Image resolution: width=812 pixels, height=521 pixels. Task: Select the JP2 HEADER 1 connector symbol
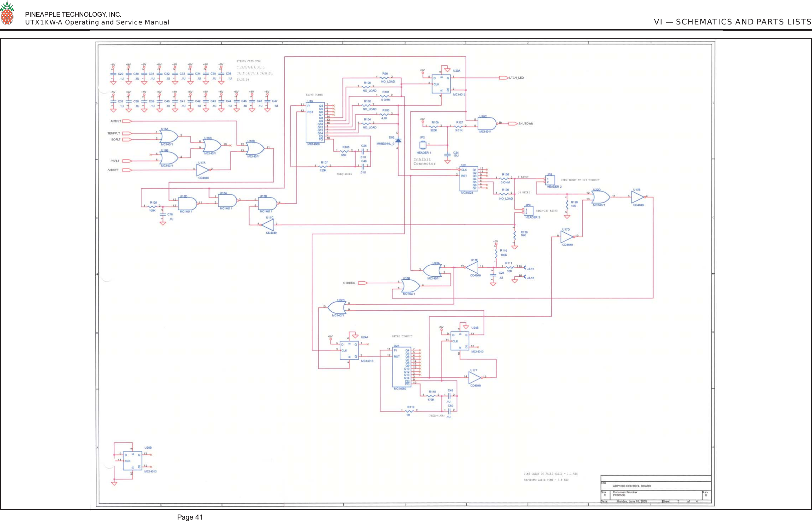click(x=423, y=145)
